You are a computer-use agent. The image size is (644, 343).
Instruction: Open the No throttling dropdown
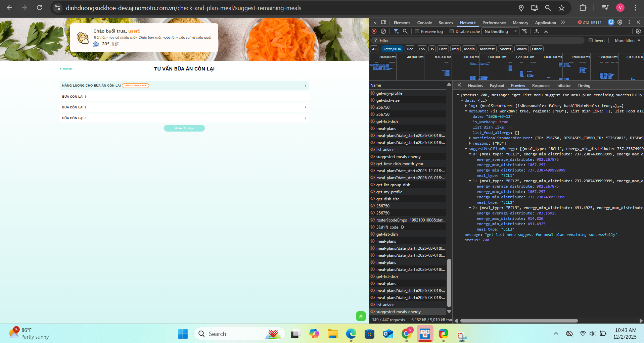click(500, 31)
